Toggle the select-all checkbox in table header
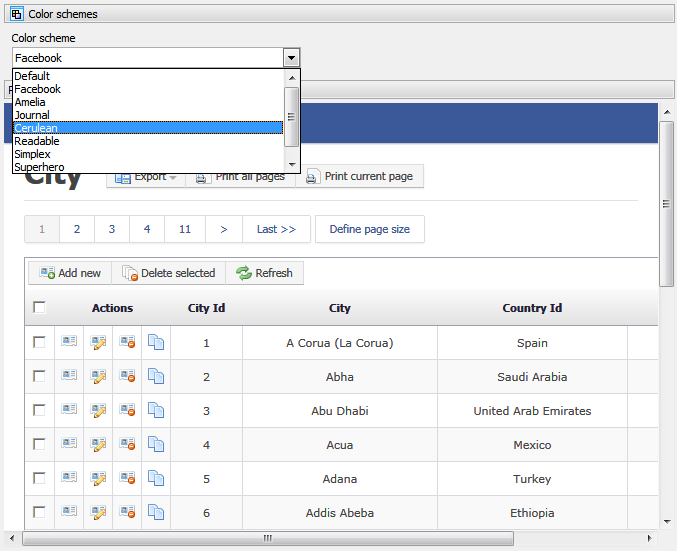The image size is (677, 551). point(40,307)
